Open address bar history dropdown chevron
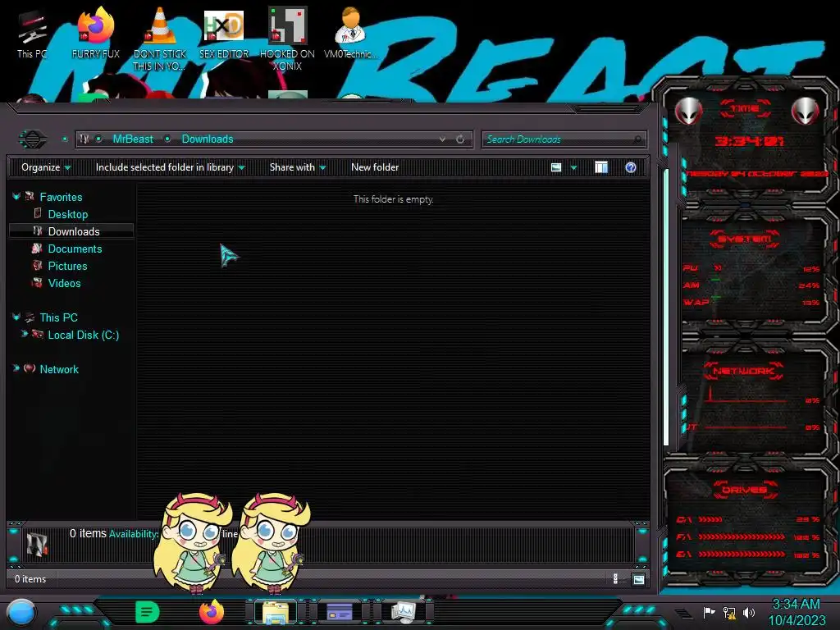840x630 pixels. 442,139
